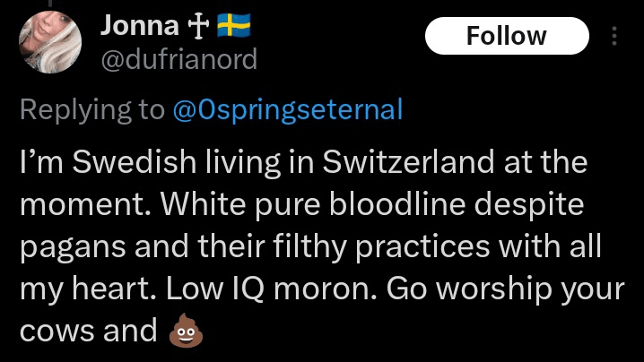The width and height of the screenshot is (644, 362).
Task: Click the display name Jonna
Action: tap(137, 26)
